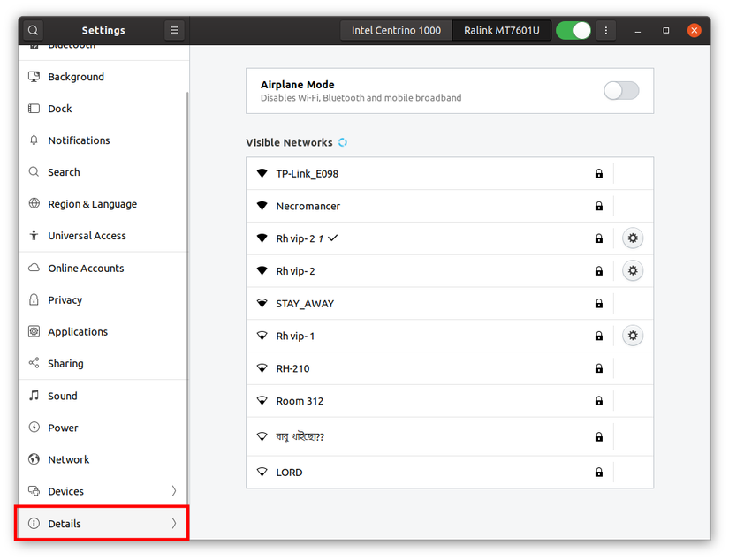
Task: Click the Visible Networks heading
Action: (x=289, y=143)
